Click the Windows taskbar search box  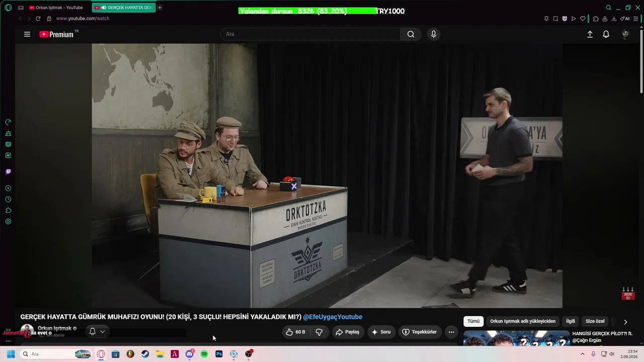pyautogui.click(x=56, y=354)
